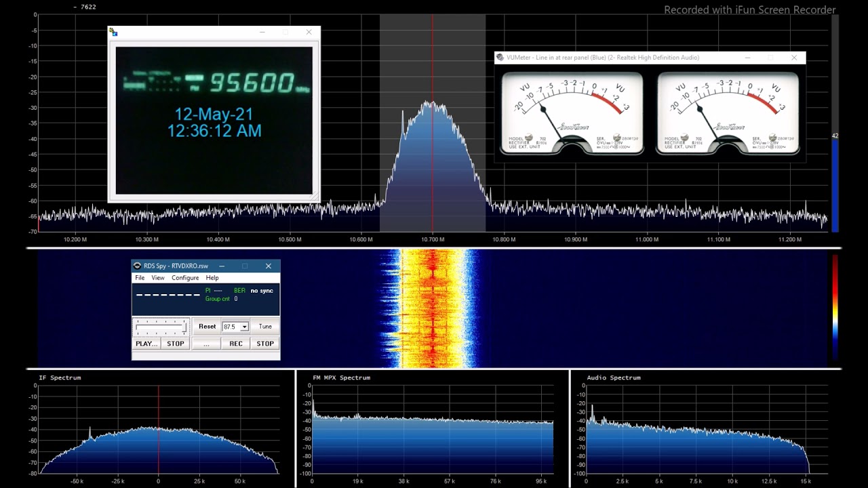Click the "12-May-21" date text
Screen dimensions: 868x488
coord(214,114)
